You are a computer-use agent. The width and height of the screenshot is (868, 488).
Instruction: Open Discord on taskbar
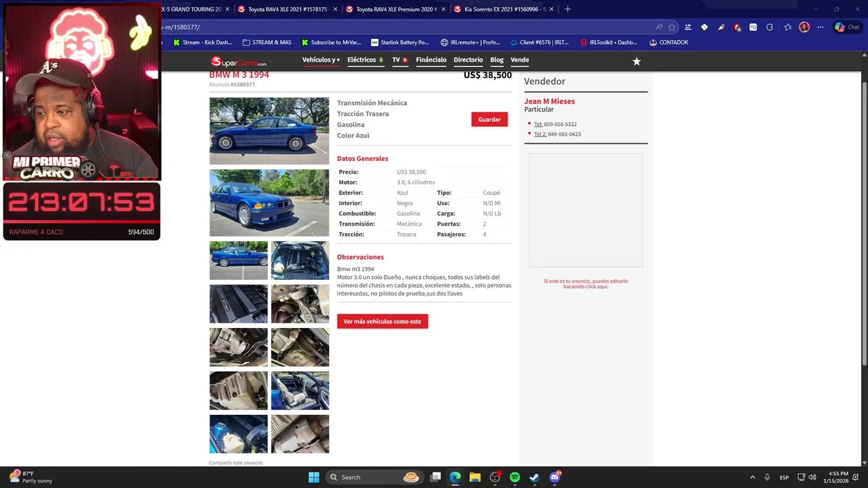555,477
